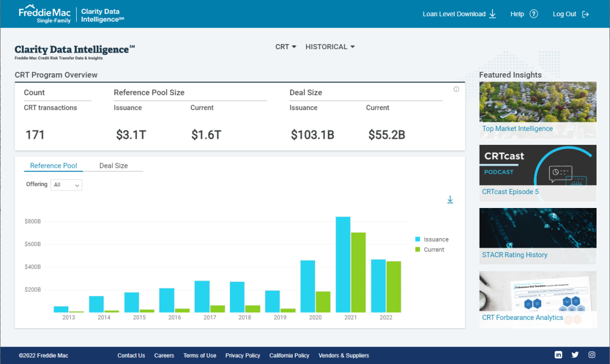
Task: Open the Top Market Intelligence link
Action: [x=517, y=129]
